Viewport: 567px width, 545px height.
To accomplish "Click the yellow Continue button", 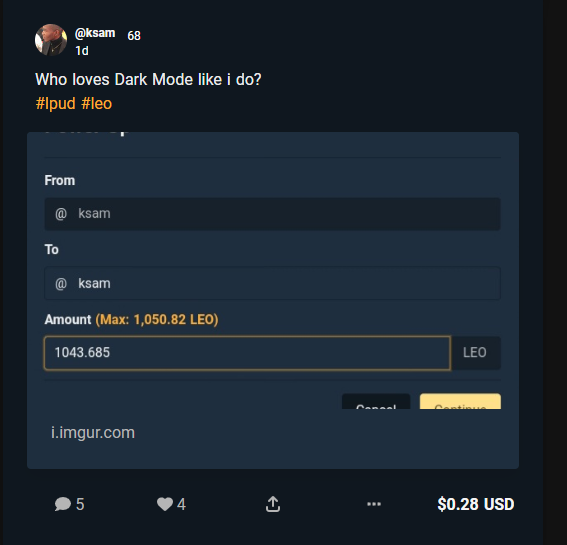I will coord(460,402).
